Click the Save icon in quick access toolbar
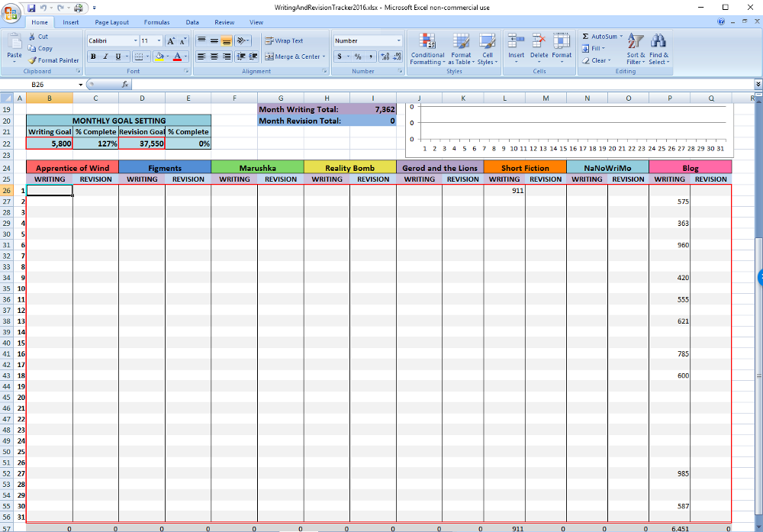Image resolution: width=763 pixels, height=532 pixels. pyautogui.click(x=32, y=8)
